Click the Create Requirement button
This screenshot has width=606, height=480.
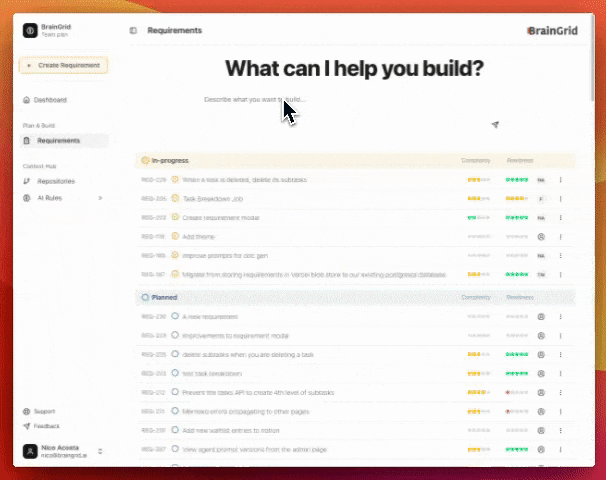[64, 65]
